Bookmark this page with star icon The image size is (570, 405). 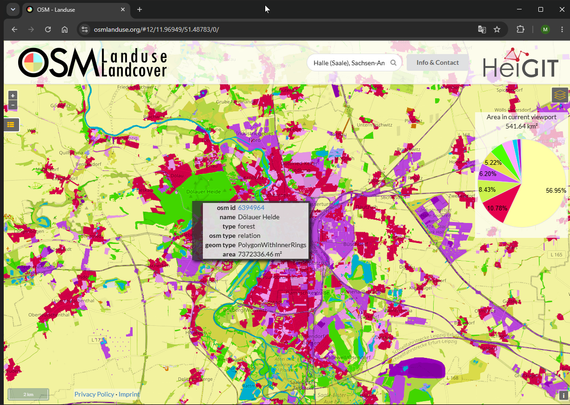[x=497, y=29]
